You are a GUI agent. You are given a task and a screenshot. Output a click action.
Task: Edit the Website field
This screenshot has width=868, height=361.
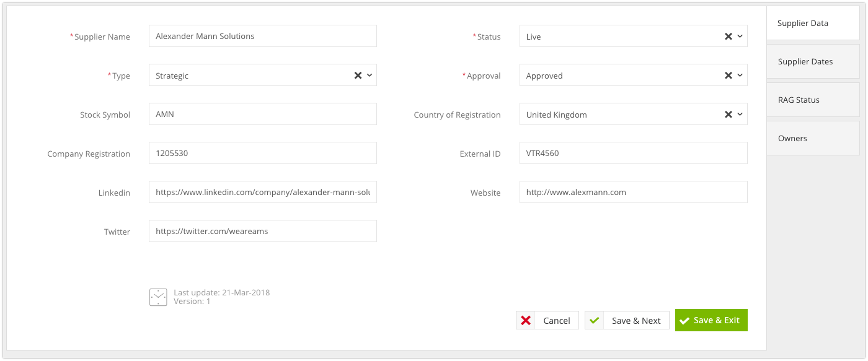pyautogui.click(x=633, y=192)
